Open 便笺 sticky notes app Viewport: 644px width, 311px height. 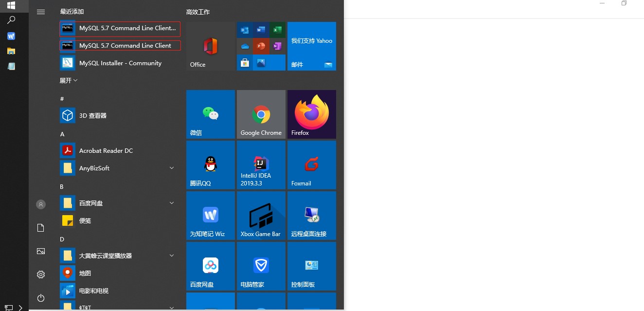tap(120, 221)
